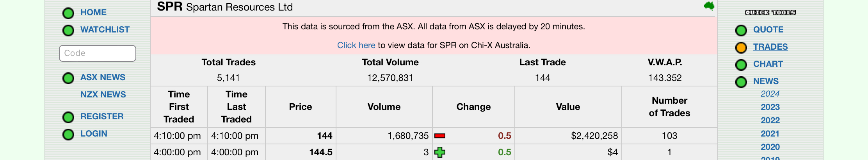Screen dimensions: 868x160
Task: Open the WATCHLIST menu link
Action: [105, 30]
